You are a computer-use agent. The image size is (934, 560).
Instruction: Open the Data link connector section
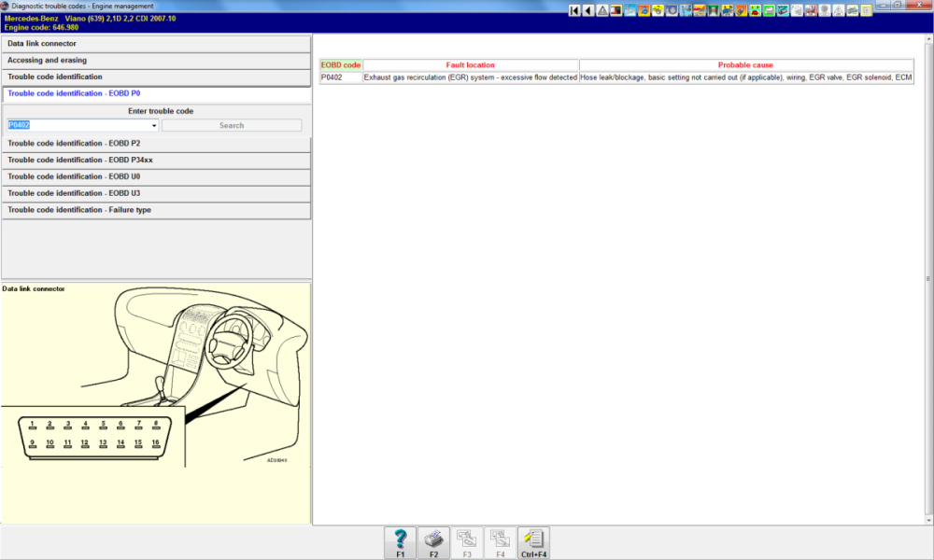(156, 44)
